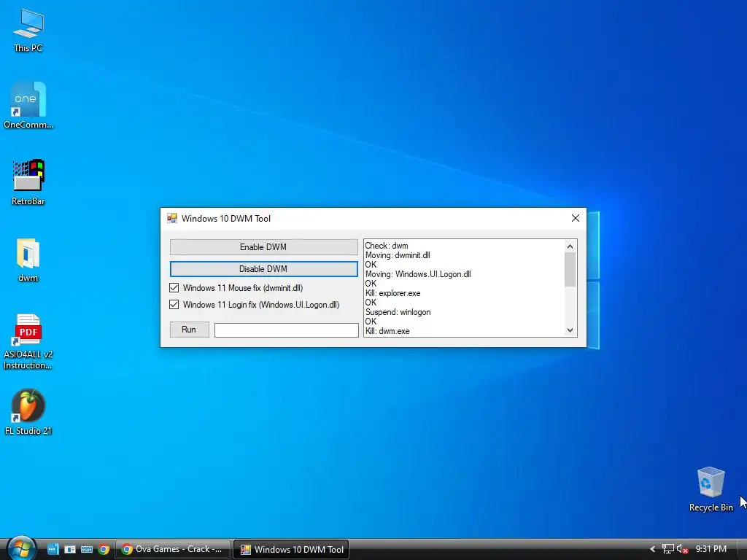747x560 pixels.
Task: Click the blue chat quick-launch icon
Action: point(53,549)
